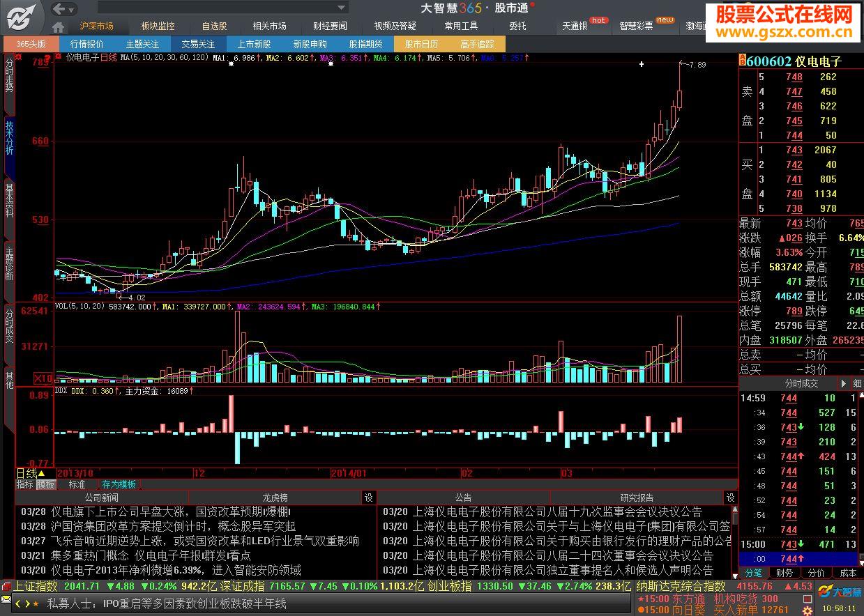
Task: Click the 日线 period label in chart title
Action: (109, 58)
